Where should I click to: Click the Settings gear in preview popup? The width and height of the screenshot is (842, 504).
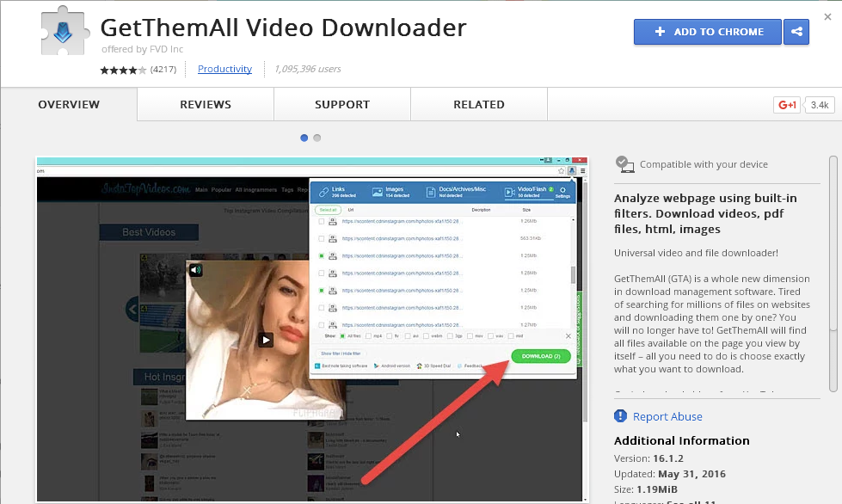pos(562,192)
